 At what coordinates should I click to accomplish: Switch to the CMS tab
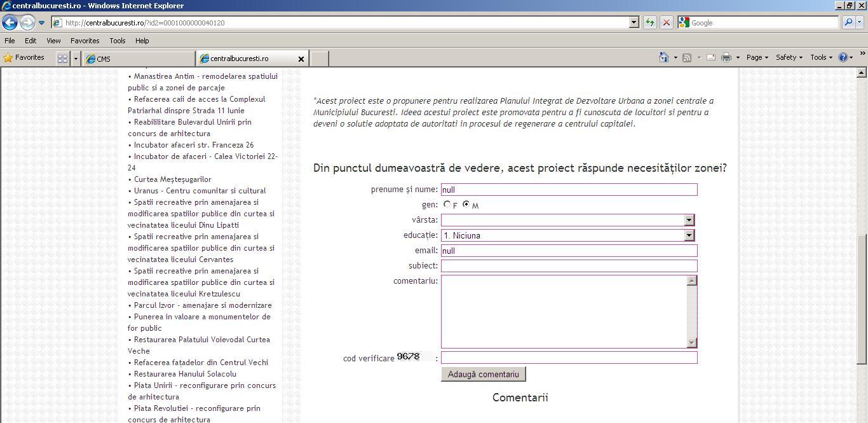click(139, 59)
